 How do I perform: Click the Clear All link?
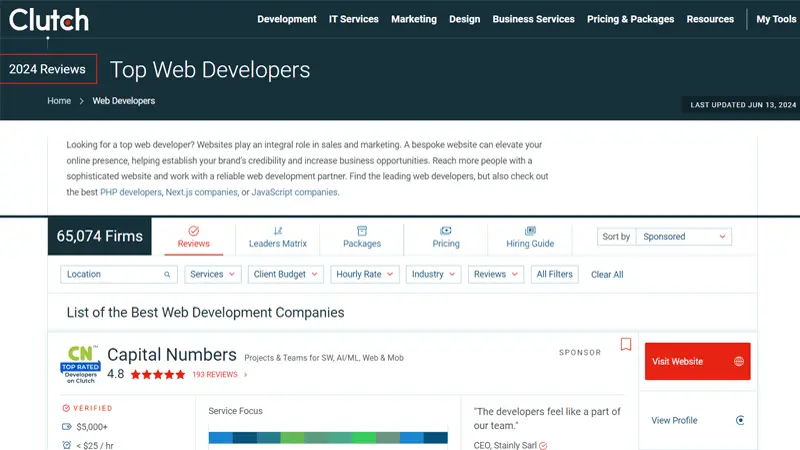tap(607, 274)
